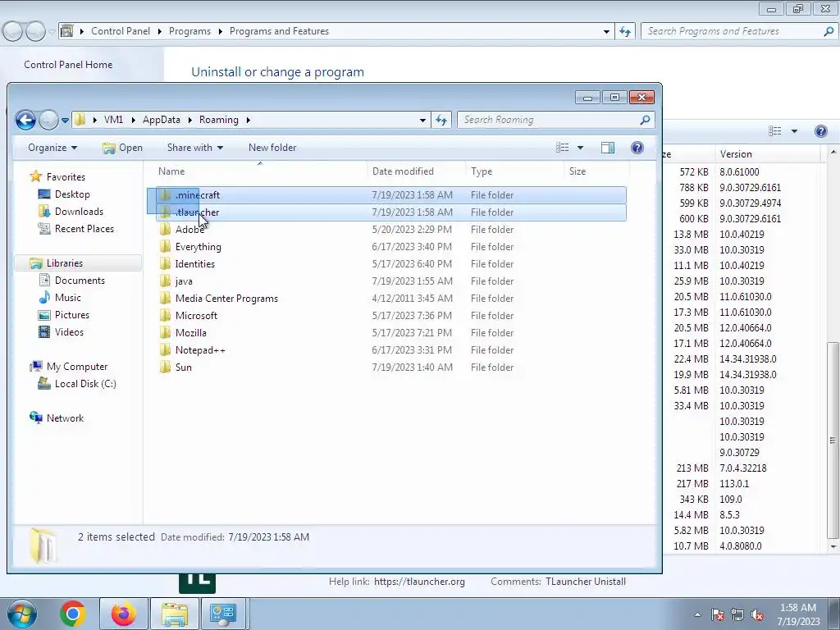The width and height of the screenshot is (840, 630).
Task: Switch to Control Panel taskbar button
Action: tap(223, 614)
